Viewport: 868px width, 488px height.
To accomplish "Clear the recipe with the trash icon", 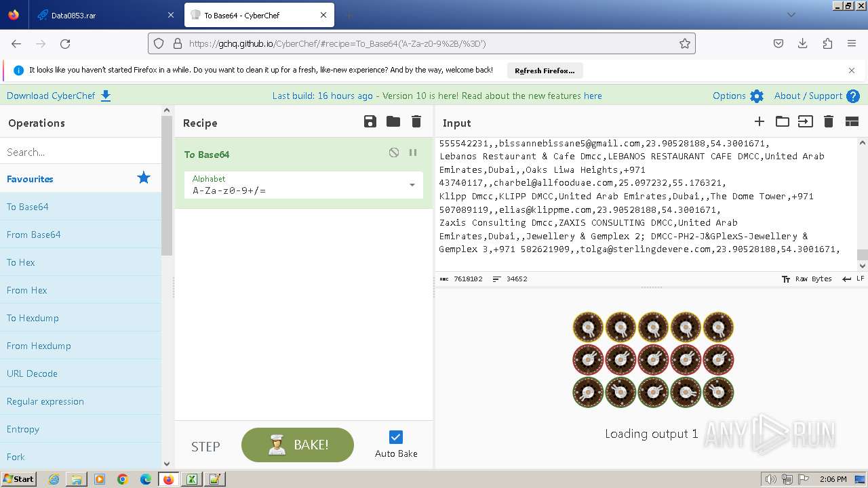I will pos(416,122).
